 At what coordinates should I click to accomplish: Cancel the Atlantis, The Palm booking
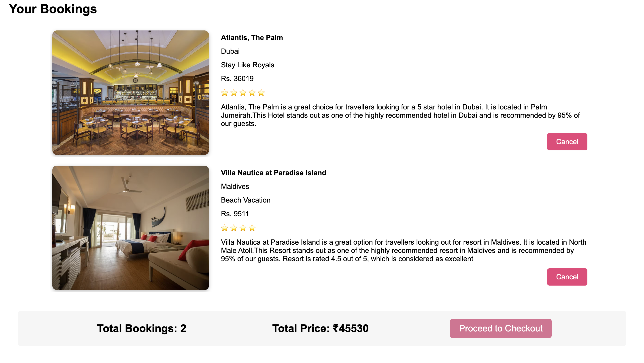pyautogui.click(x=567, y=142)
